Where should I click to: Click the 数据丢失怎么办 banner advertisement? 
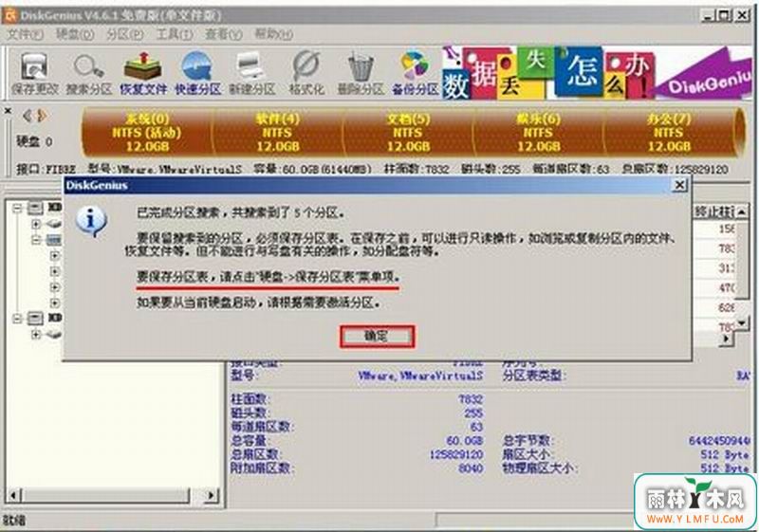598,72
